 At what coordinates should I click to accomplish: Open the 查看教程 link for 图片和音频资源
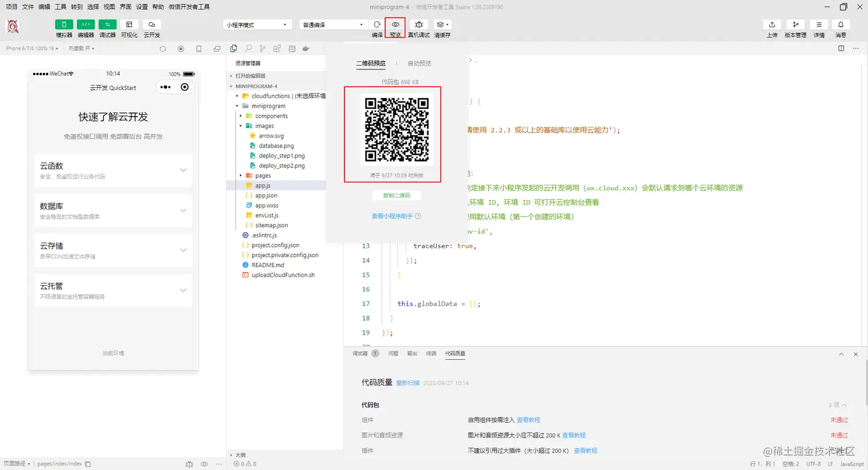[573, 436]
